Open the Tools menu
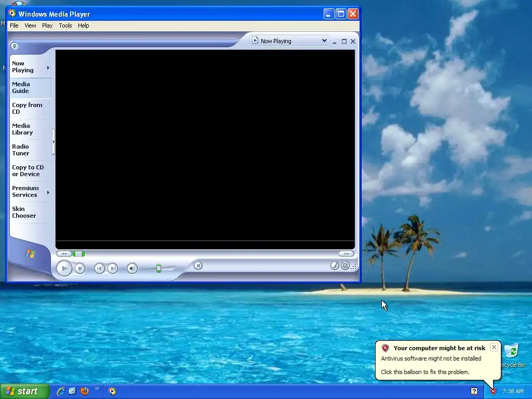 click(x=65, y=25)
